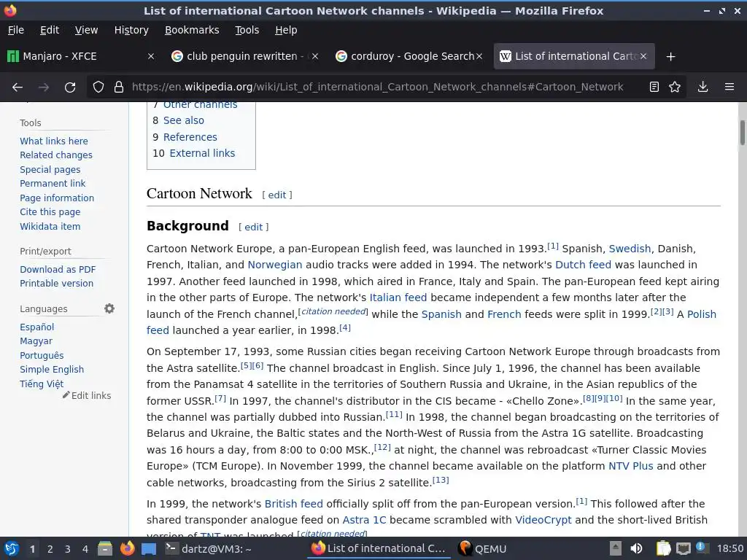Switch to workspace 4
Screen dimensions: 747x560
tap(85, 549)
